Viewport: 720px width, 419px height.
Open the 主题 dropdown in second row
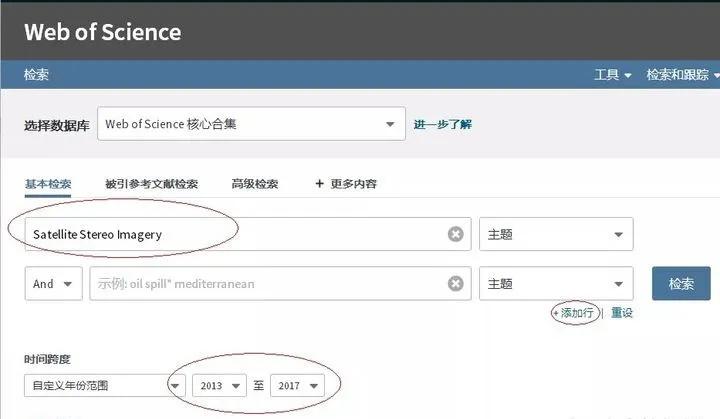pos(556,283)
